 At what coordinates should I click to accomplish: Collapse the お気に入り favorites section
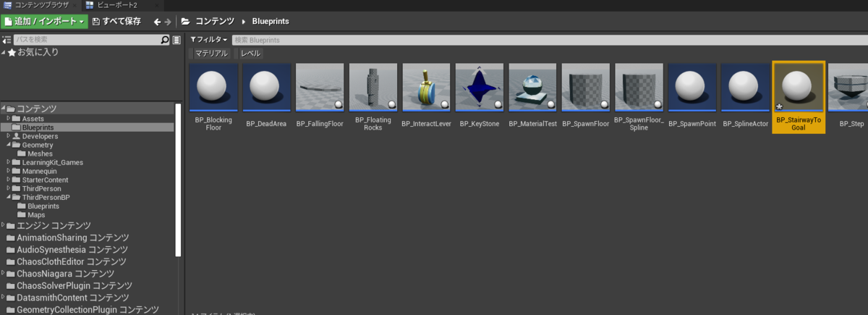point(4,52)
